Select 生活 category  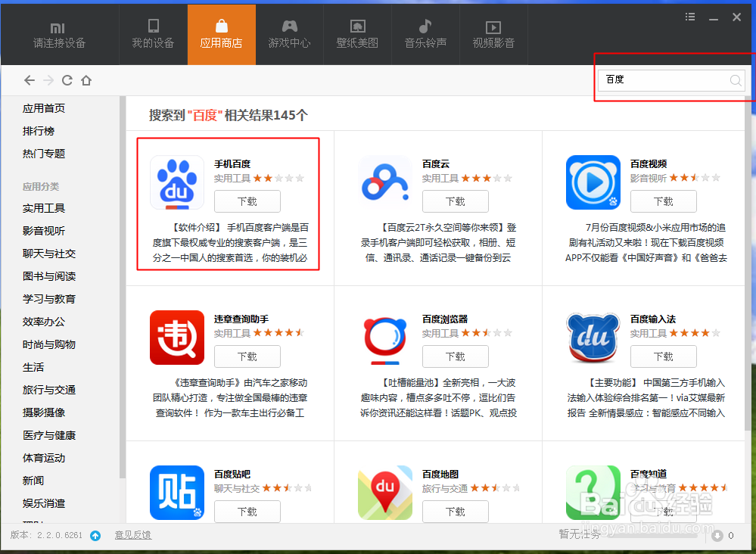33,367
